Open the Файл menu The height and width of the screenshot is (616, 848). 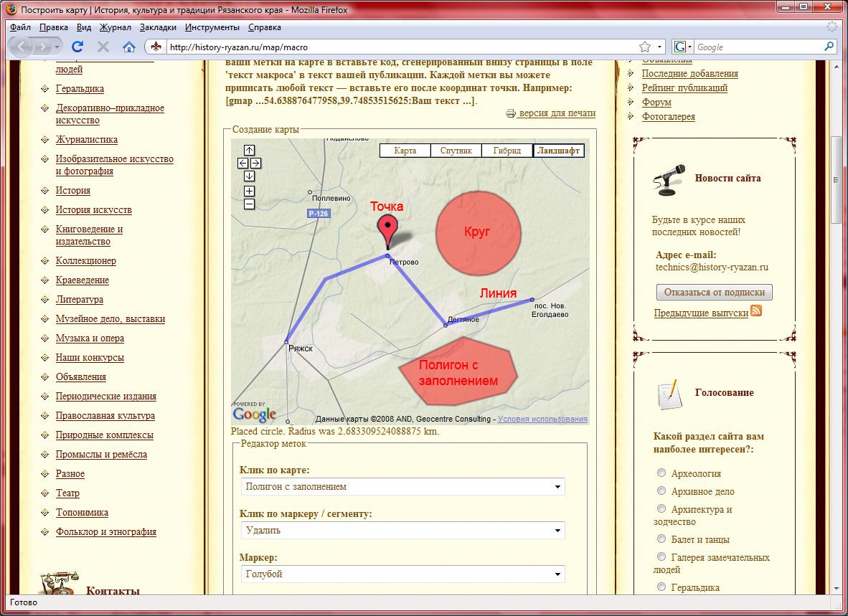coord(20,27)
